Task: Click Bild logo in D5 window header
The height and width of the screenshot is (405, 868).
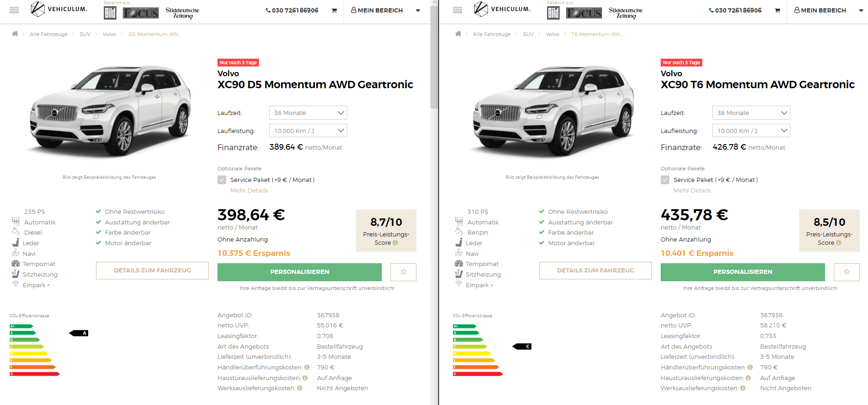Action: point(110,13)
